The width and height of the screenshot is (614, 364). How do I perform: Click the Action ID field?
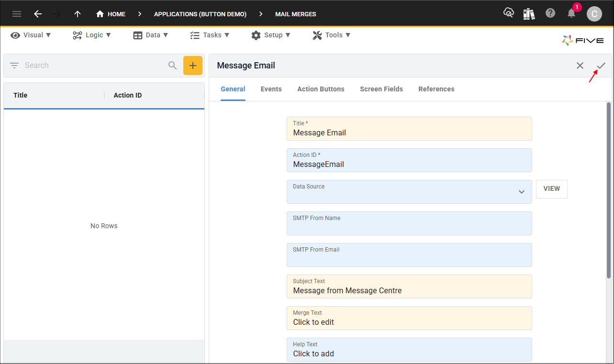(409, 160)
